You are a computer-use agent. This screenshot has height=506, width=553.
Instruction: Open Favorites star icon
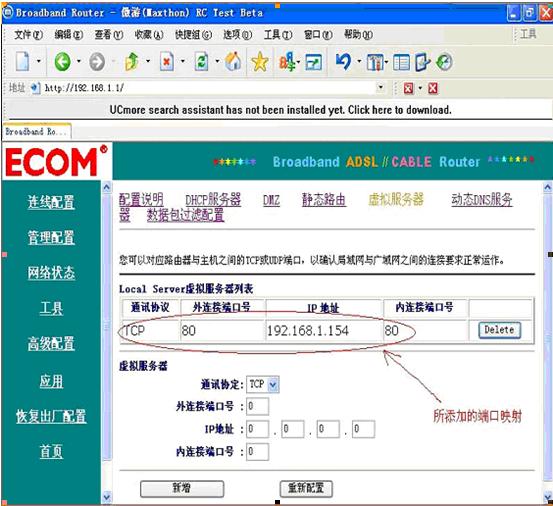tap(260, 62)
